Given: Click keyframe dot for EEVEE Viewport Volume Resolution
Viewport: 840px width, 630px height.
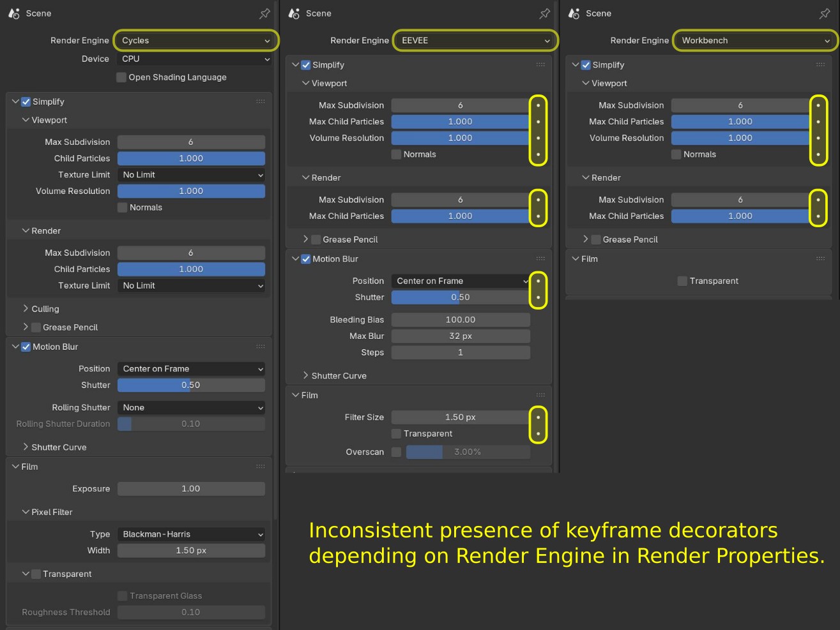Looking at the screenshot, I should click(x=538, y=138).
